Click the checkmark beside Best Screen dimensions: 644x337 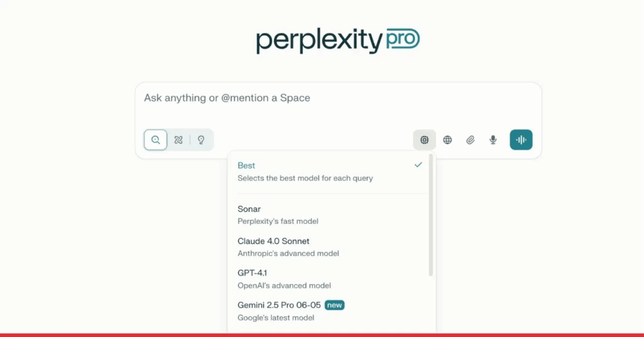[x=418, y=165]
